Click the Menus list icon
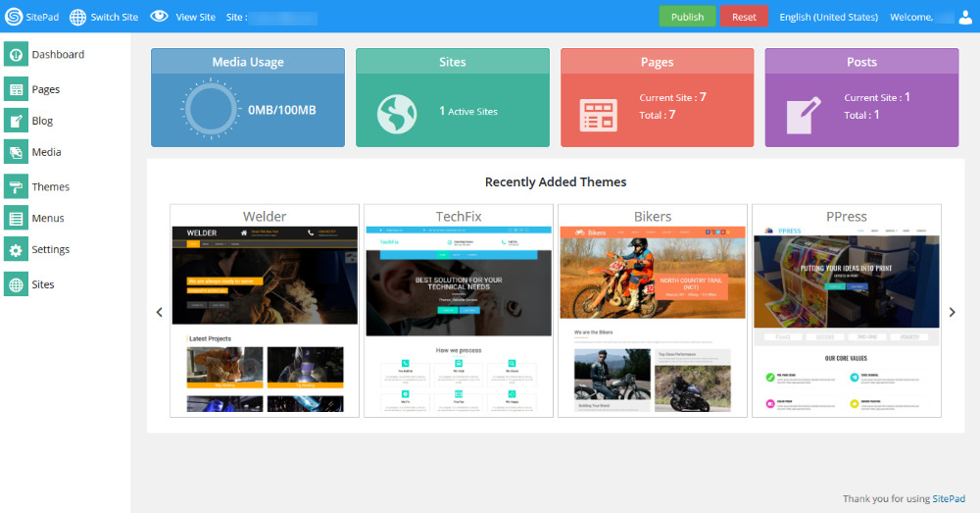The width and height of the screenshot is (980, 513). (x=16, y=219)
